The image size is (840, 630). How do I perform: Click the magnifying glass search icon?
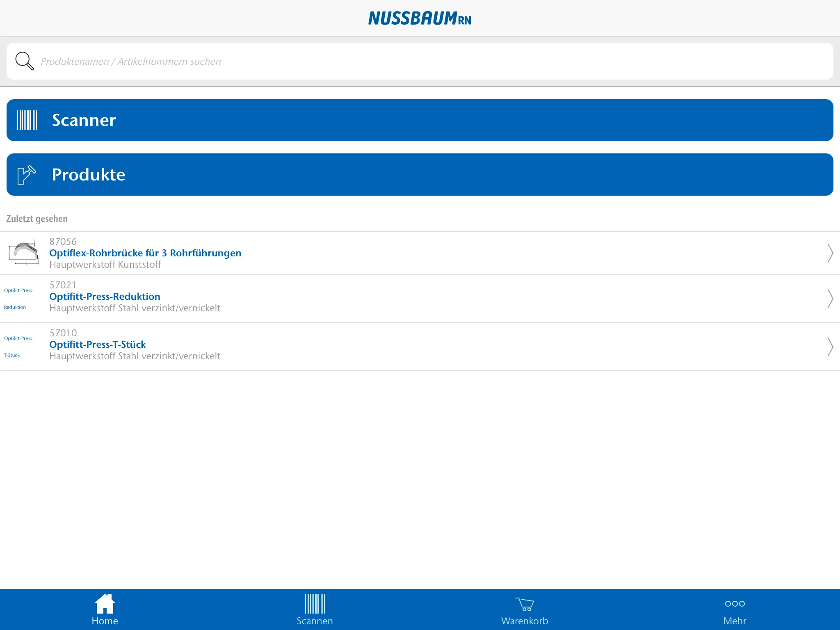point(25,61)
